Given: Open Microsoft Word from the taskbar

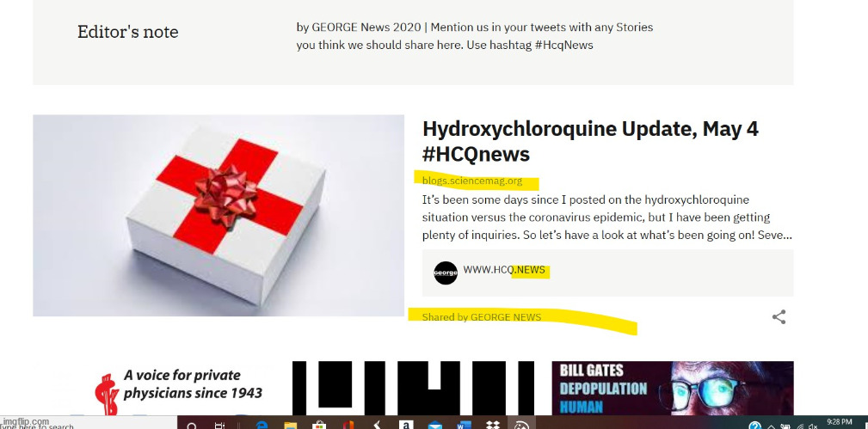Looking at the screenshot, I should coord(464,426).
